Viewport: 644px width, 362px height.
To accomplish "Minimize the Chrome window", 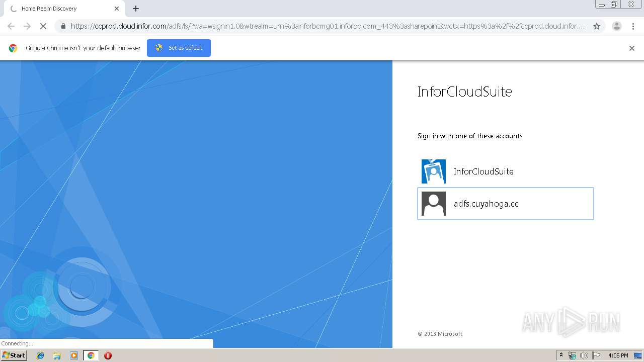I will coord(601,5).
